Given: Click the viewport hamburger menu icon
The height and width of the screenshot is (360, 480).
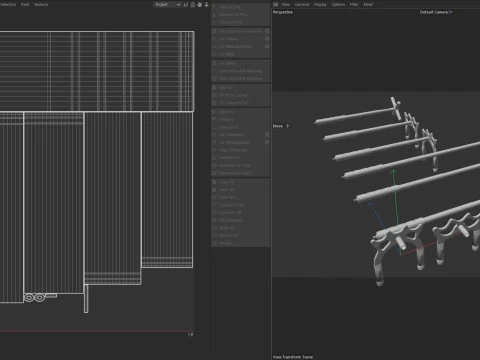Looking at the screenshot, I should (276, 4).
